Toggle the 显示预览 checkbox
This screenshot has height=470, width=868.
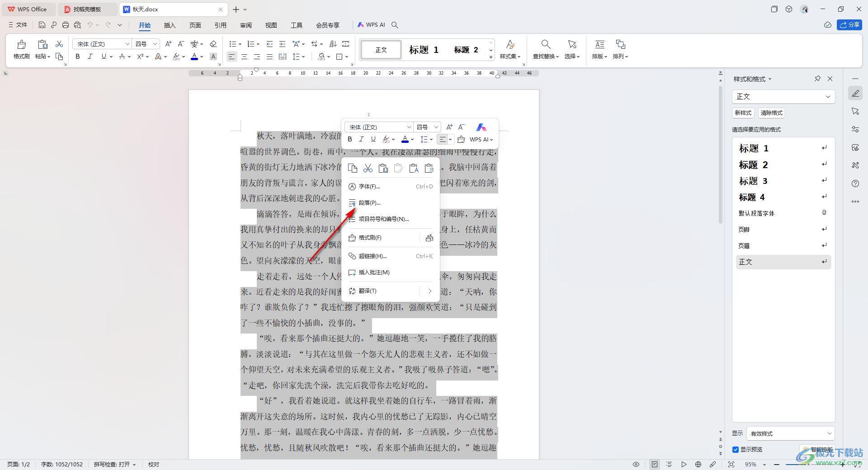(736, 450)
